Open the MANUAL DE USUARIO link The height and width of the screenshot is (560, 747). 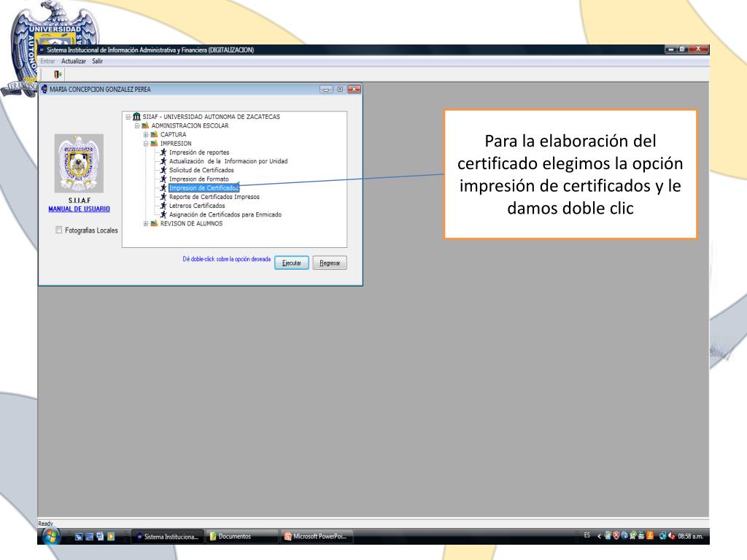pos(79,209)
